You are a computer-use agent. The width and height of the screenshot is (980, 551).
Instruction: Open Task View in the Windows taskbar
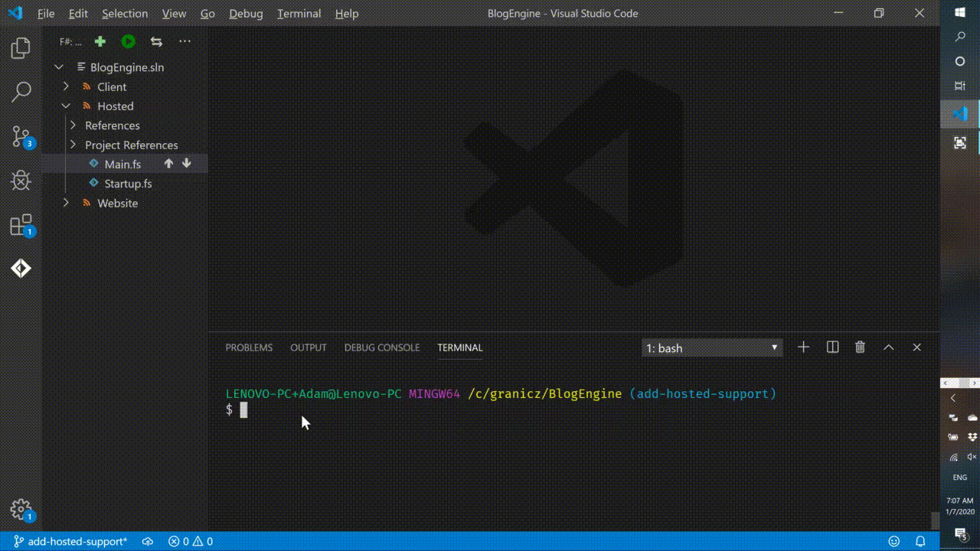click(x=960, y=86)
